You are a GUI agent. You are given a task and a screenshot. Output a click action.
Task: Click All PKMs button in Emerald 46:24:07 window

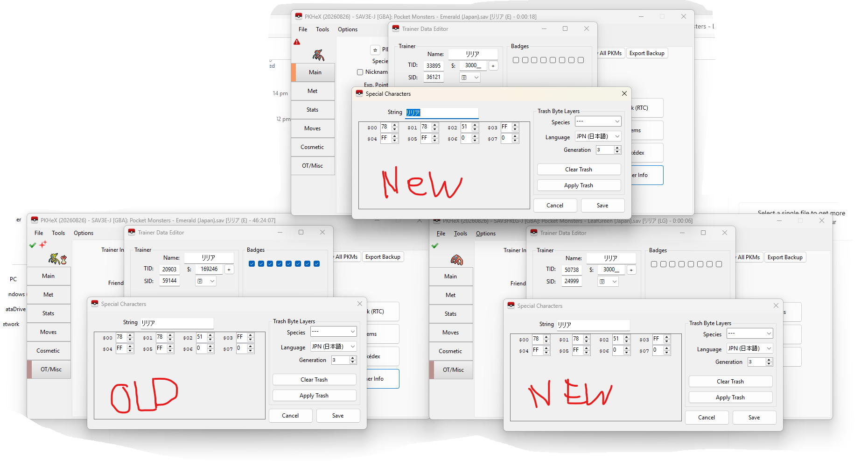(x=346, y=257)
